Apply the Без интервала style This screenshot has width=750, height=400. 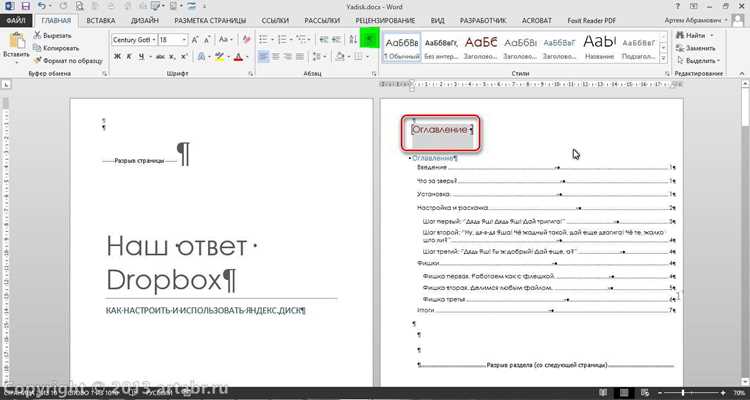[441, 47]
